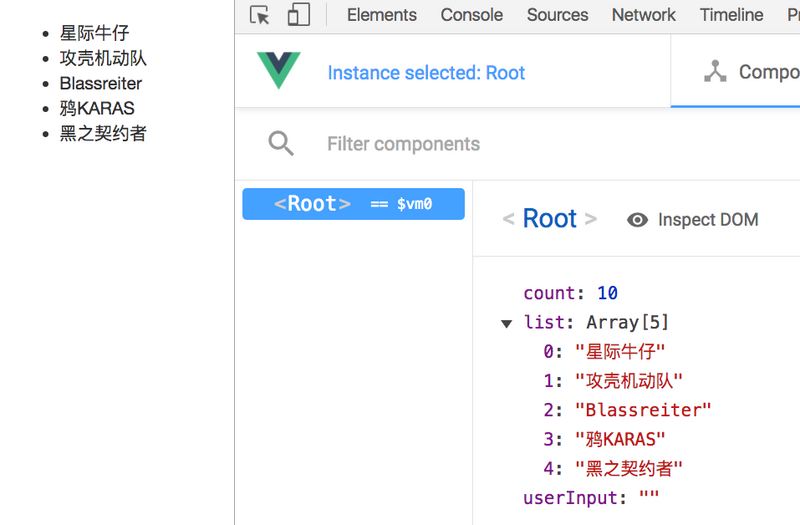Click the Components tree icon

coord(715,72)
